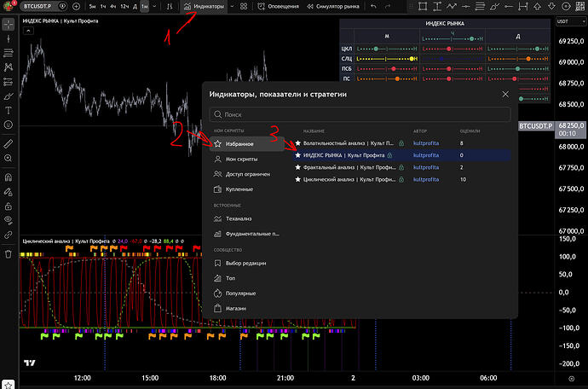Select the ruler measure tool
This screenshot has height=389, width=588.
coord(9,143)
